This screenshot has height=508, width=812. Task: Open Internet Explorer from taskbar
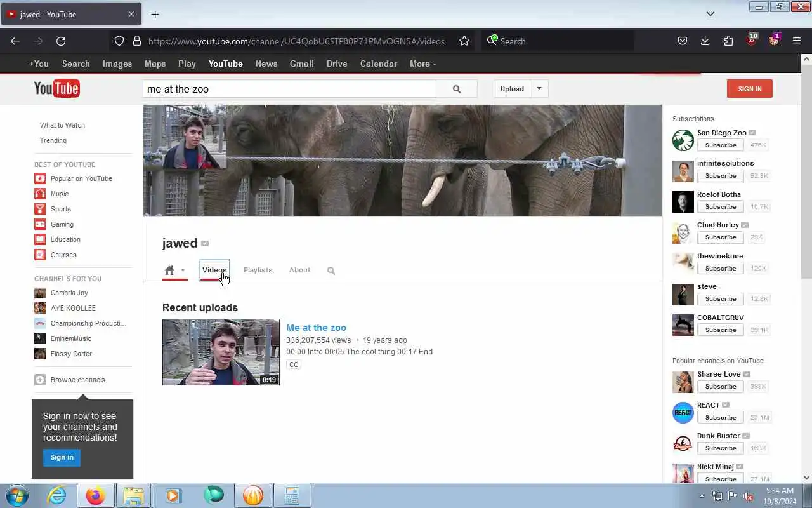pos(57,495)
